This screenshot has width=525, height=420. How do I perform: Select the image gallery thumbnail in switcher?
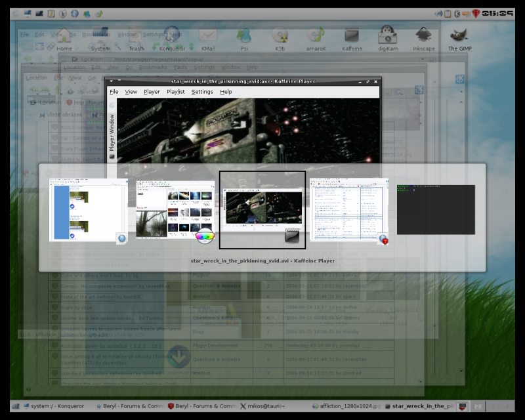point(175,209)
